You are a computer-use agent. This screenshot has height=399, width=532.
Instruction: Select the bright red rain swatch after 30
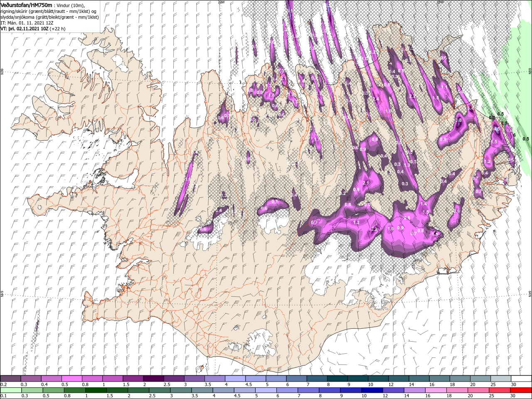pyautogui.click(x=521, y=390)
